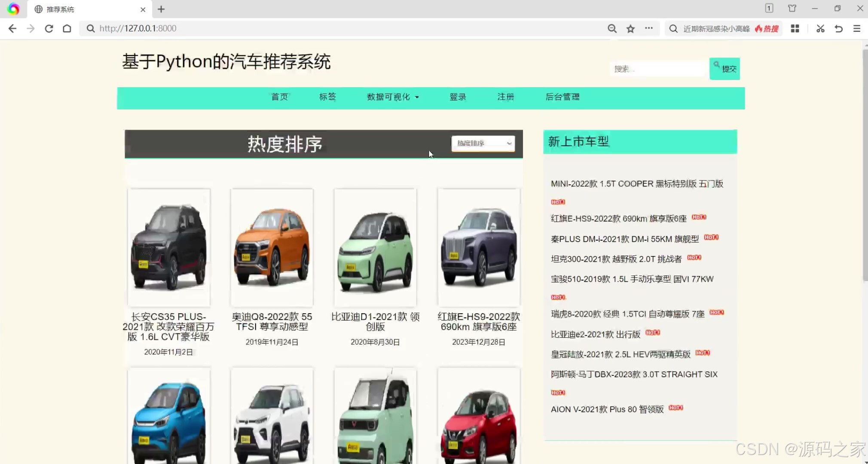
Task: Expand the 数据可视化 menu
Action: pyautogui.click(x=392, y=97)
